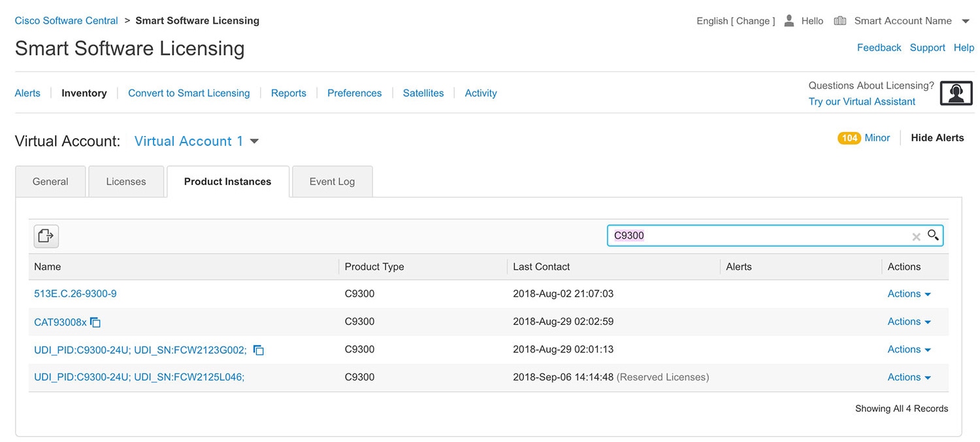Image resolution: width=980 pixels, height=442 pixels.
Task: Open Actions dropdown for FCW2125L046 row
Action: click(909, 377)
